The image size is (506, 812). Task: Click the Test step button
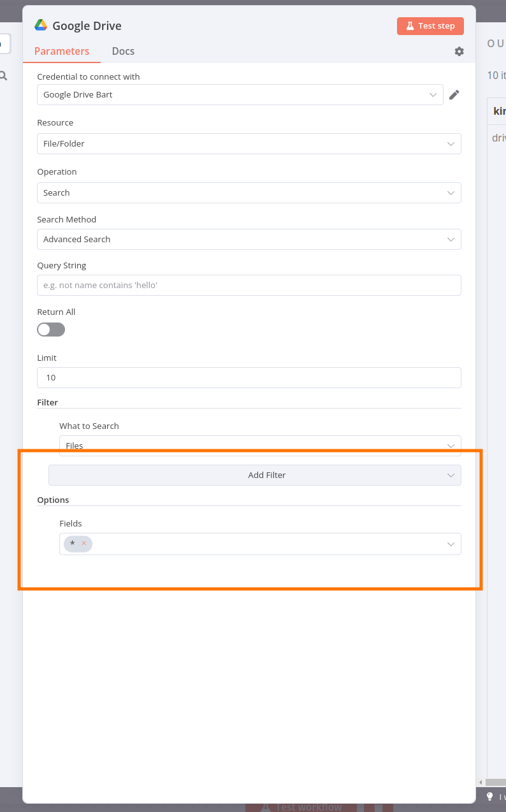tap(430, 26)
